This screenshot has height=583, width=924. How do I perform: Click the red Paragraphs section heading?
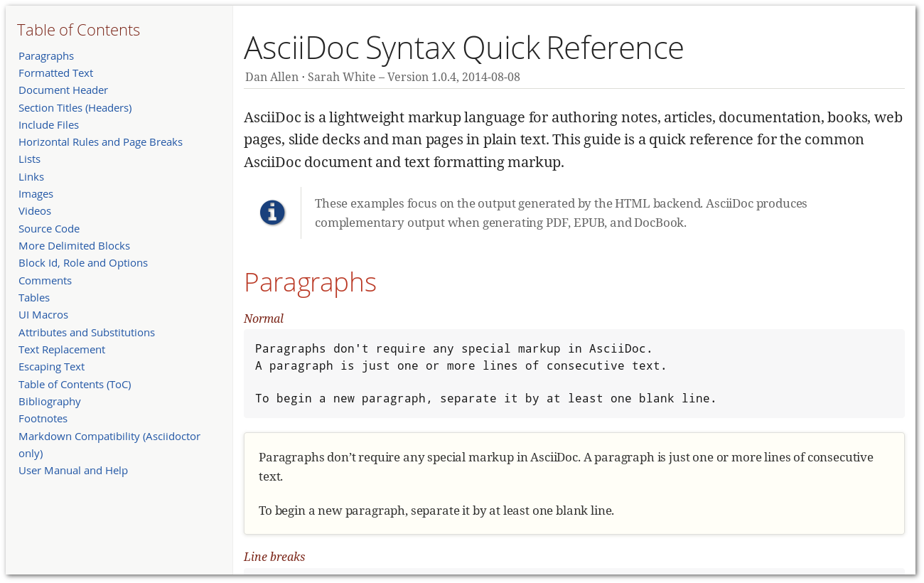tap(310, 282)
